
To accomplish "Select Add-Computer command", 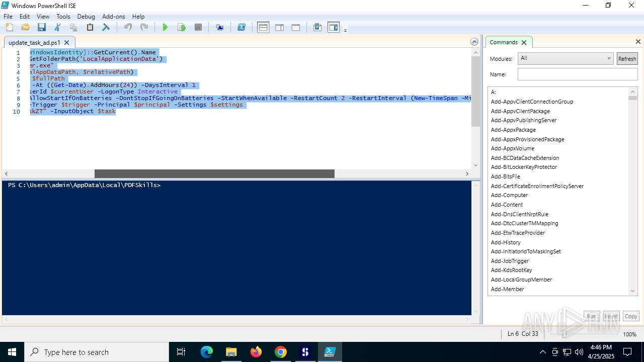I will coord(509,195).
